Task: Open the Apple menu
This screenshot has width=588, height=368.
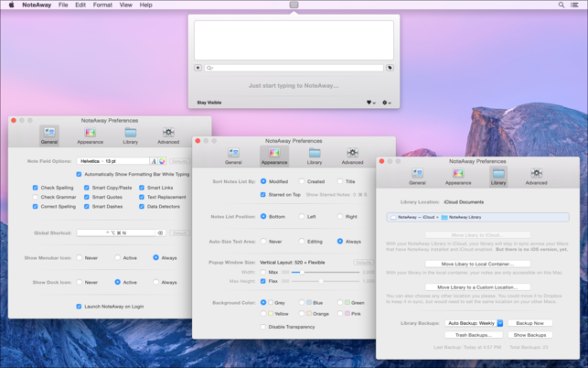Action: [x=11, y=5]
